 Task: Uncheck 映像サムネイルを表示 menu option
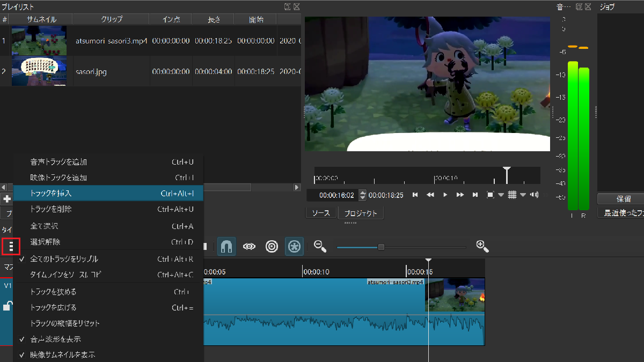click(62, 354)
